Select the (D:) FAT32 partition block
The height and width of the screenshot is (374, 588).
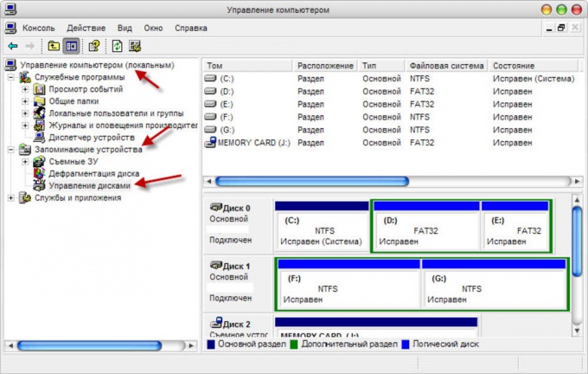click(425, 230)
